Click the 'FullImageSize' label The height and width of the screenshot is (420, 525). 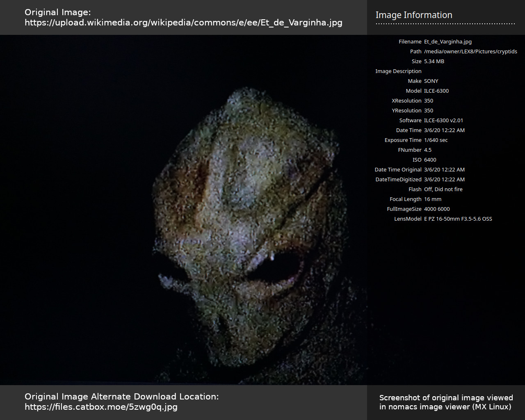(404, 209)
